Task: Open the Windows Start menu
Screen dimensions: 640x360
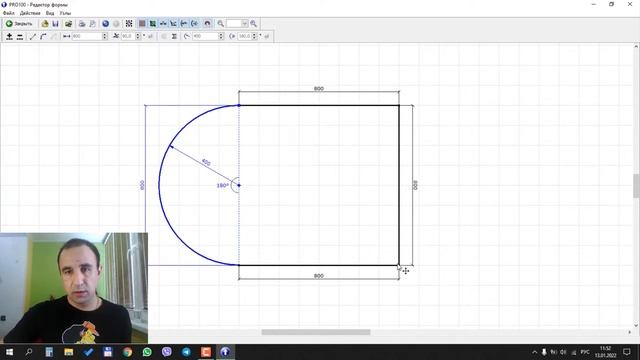Action: (9, 352)
